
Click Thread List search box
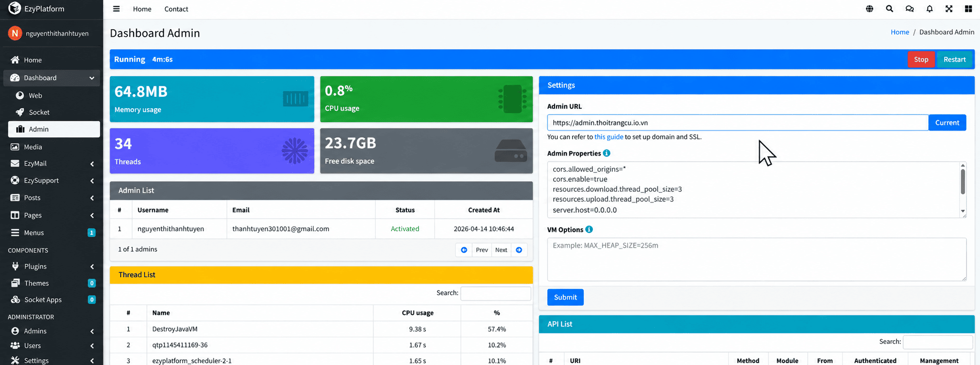pos(495,293)
